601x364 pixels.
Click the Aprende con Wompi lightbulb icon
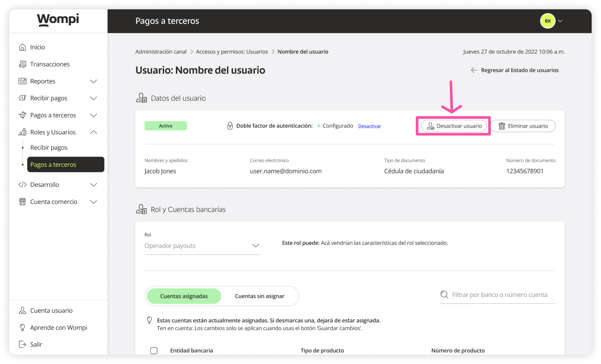pos(23,328)
